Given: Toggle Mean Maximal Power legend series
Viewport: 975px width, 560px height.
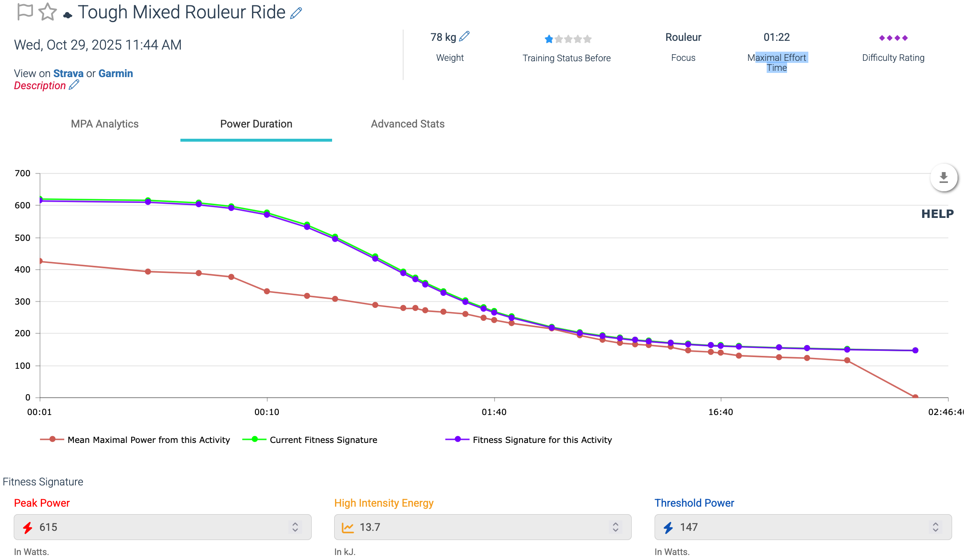Looking at the screenshot, I should click(x=148, y=440).
